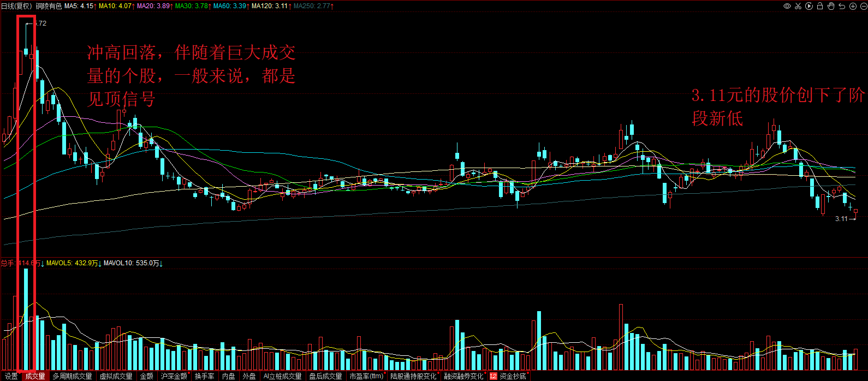This screenshot has height=381, width=868.
Task: Click the 3.11 lowest price marker
Action: pos(841,218)
